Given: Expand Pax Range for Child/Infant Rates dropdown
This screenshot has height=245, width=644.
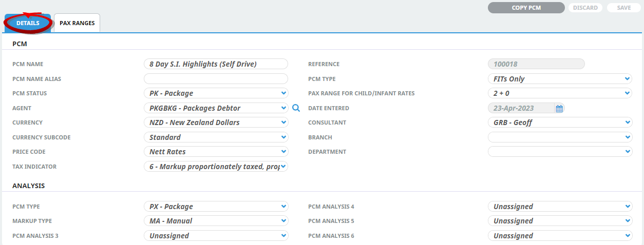Looking at the screenshot, I should [559, 93].
